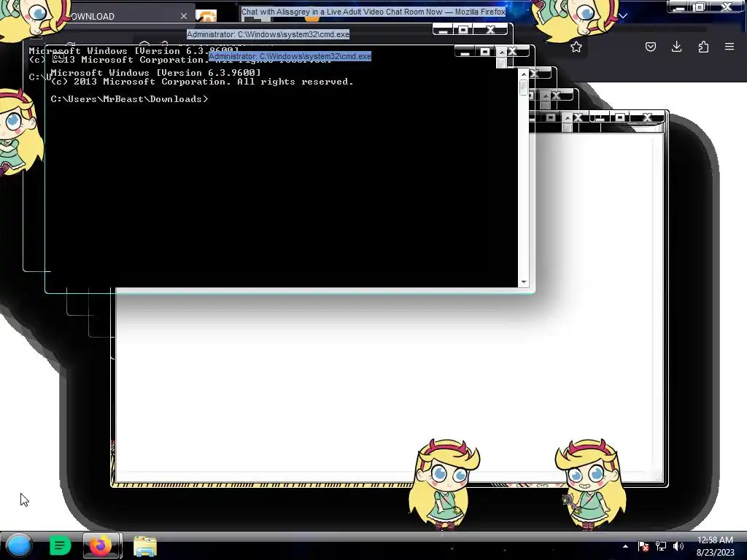The height and width of the screenshot is (560, 747).
Task: Close the rear cmd window behind
Action: click(x=491, y=30)
